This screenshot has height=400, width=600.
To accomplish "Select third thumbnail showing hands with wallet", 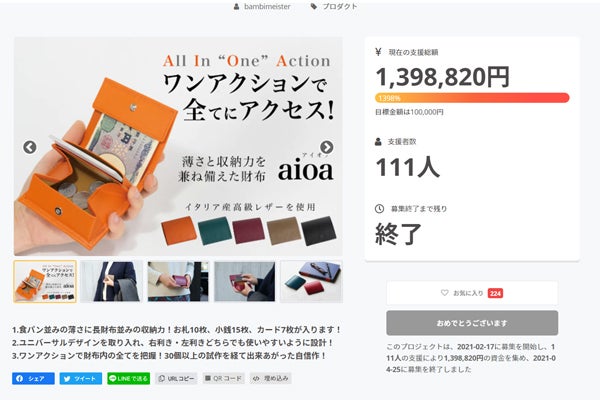I will (x=178, y=282).
